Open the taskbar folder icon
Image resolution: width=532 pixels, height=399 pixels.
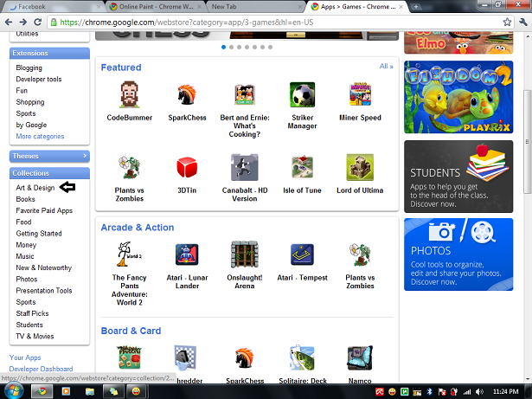click(90, 391)
